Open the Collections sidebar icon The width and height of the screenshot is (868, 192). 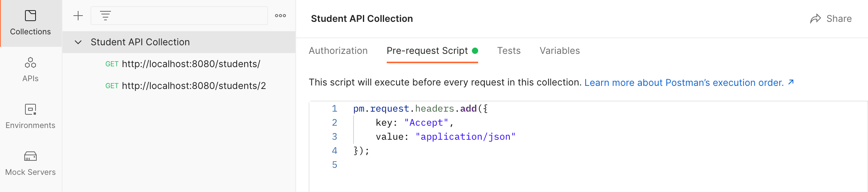30,16
